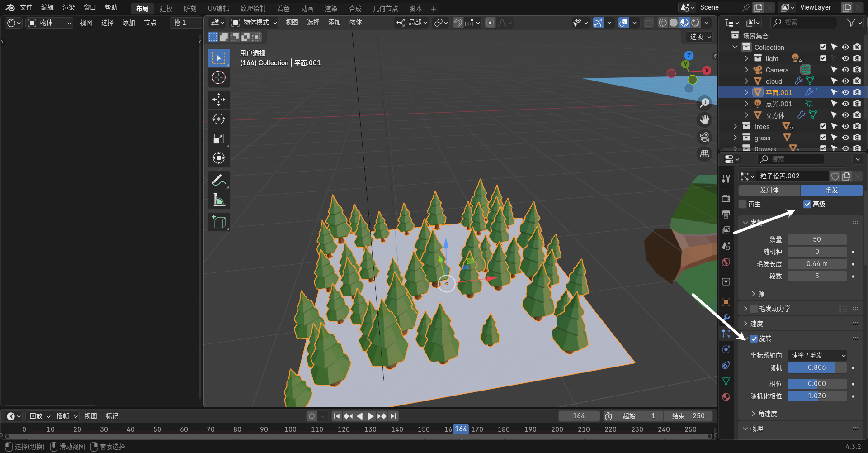
Task: Switch to the 建模 (Modeling) workspace tab
Action: pos(166,9)
